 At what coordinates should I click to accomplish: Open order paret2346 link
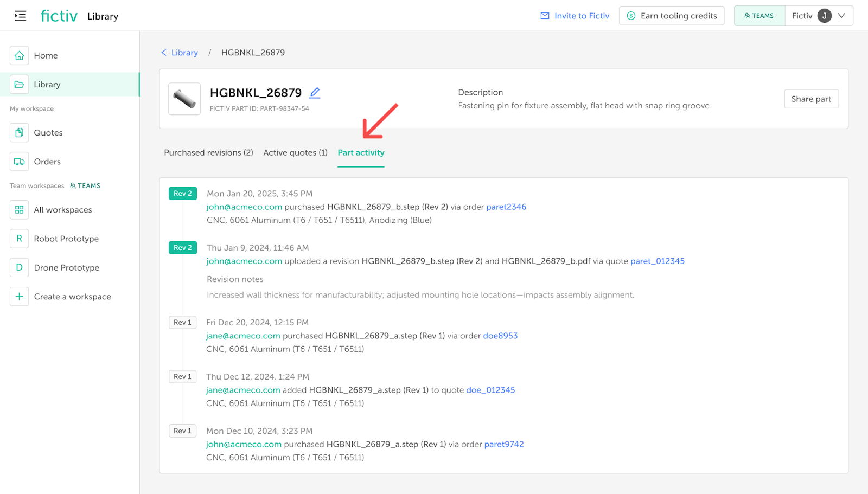coord(506,207)
